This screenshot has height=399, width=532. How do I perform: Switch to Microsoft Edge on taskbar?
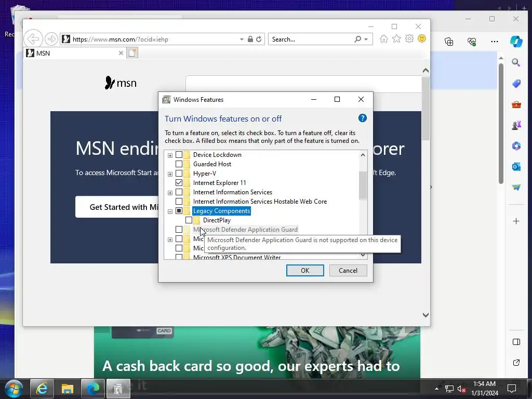point(92,389)
